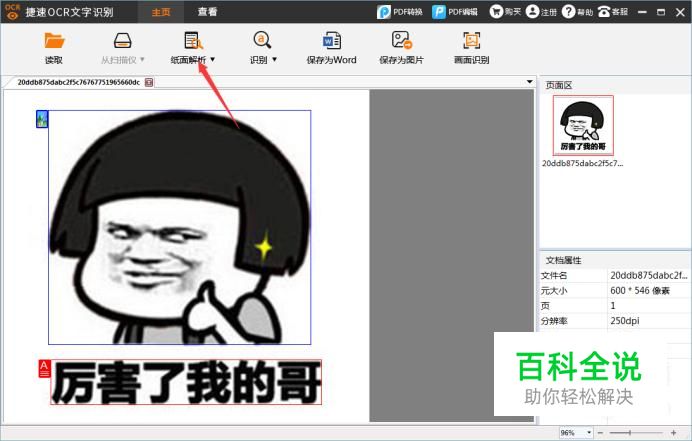Viewport: 692px width, 441px height.
Task: Click the 注册 user icon
Action: point(532,12)
